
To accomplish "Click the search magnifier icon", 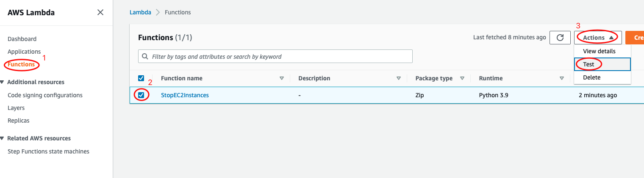I will pyautogui.click(x=145, y=56).
